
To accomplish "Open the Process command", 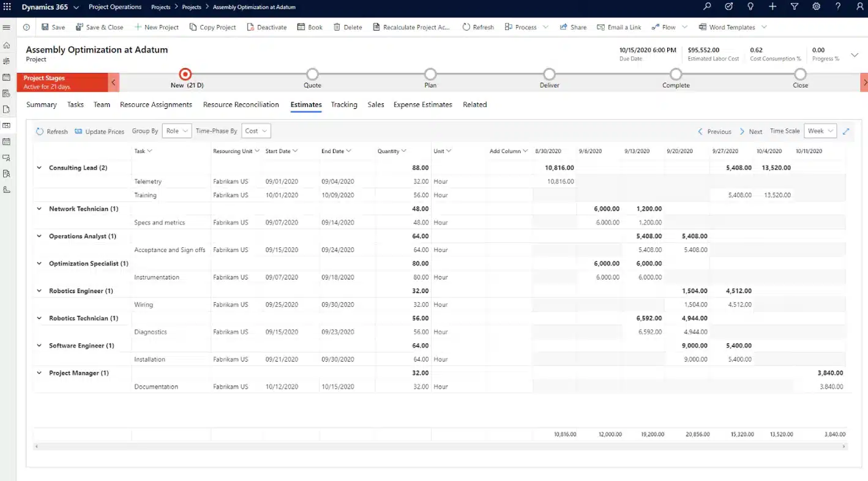I will tap(521, 27).
